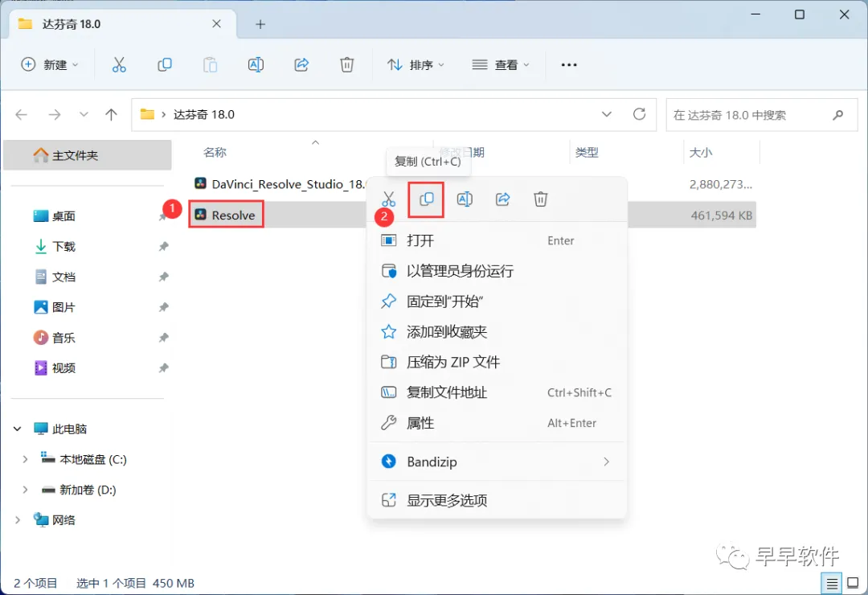868x595 pixels.
Task: Unpin 下载 via its pin icon
Action: point(163,247)
